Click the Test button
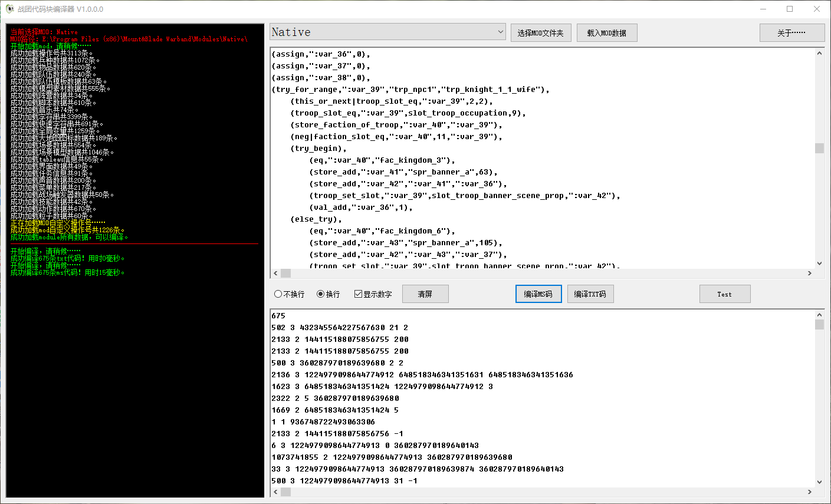This screenshot has height=504, width=831. [725, 294]
